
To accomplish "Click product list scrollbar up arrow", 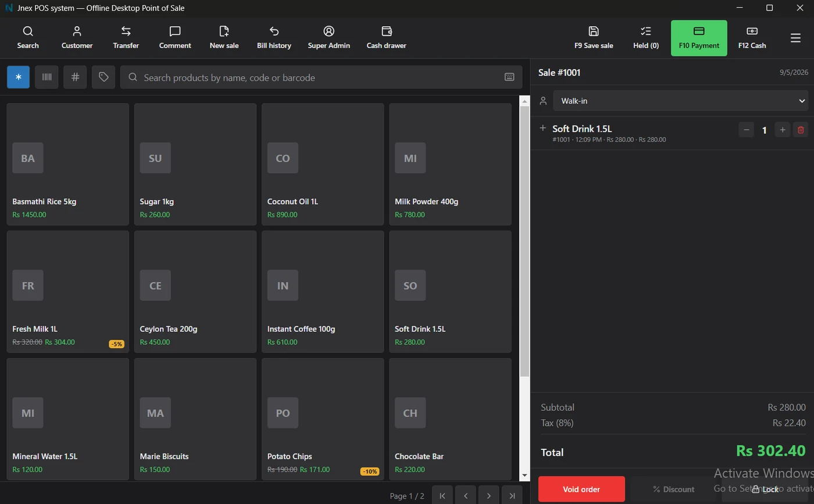I will pyautogui.click(x=524, y=101).
